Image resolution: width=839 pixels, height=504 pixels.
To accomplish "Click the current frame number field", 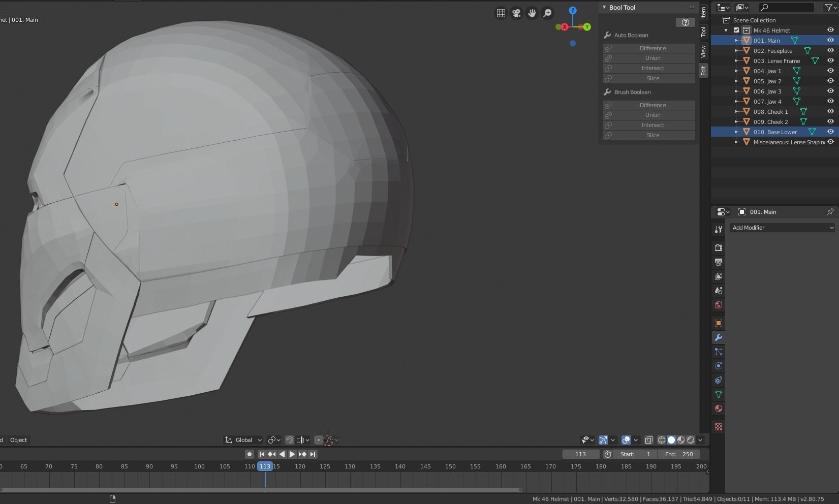I will (580, 454).
